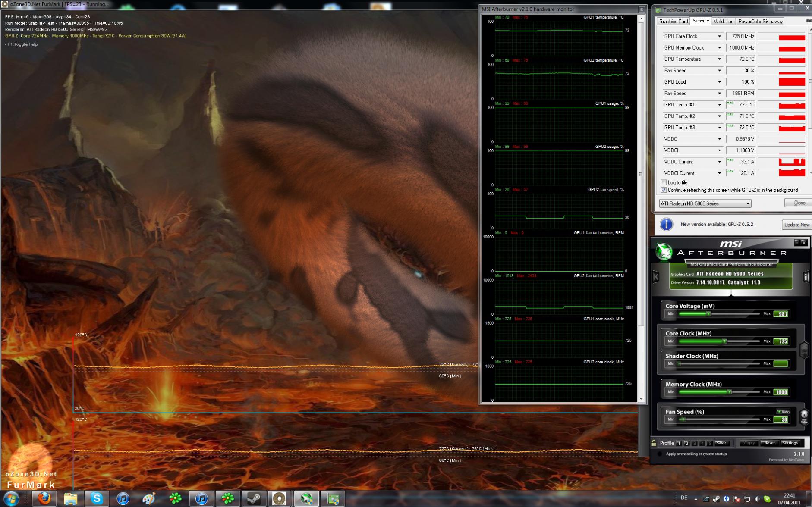The image size is (812, 507).
Task: Click the DE language indicator in the tray
Action: coord(684,498)
